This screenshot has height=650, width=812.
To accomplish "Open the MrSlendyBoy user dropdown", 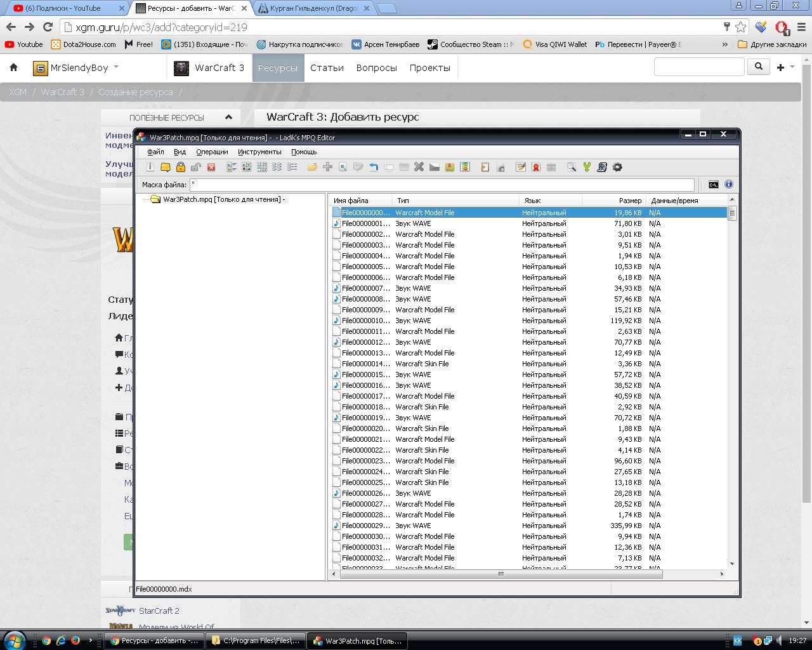I will click(x=75, y=68).
